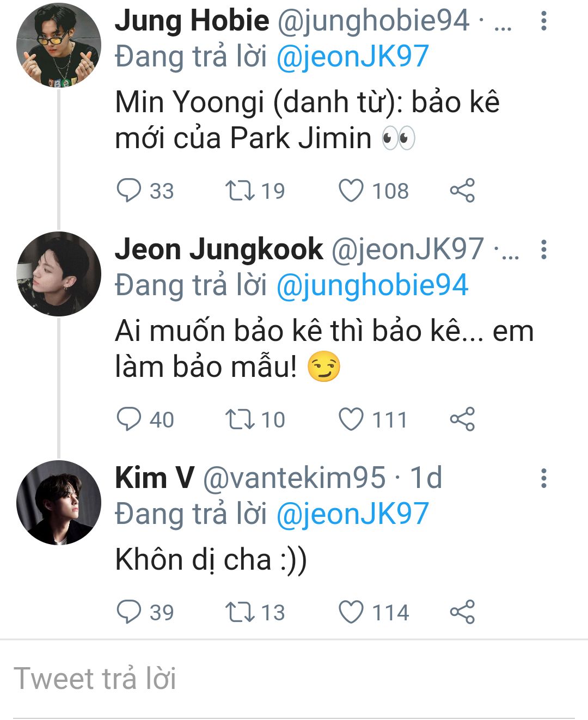This screenshot has height=720, width=588.
Task: Share Kim V's tweet
Action: (x=462, y=612)
